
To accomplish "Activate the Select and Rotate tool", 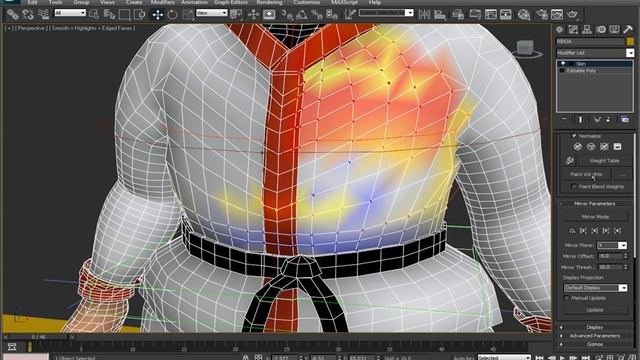I will (x=173, y=15).
